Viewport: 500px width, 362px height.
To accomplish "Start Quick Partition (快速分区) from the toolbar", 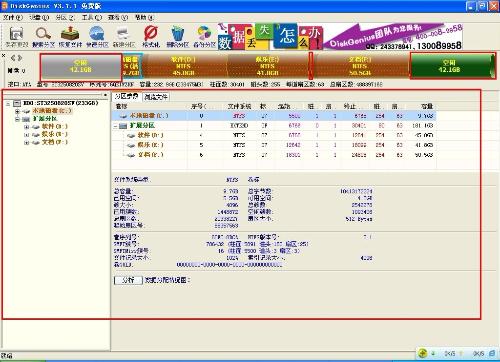I will click(x=97, y=37).
